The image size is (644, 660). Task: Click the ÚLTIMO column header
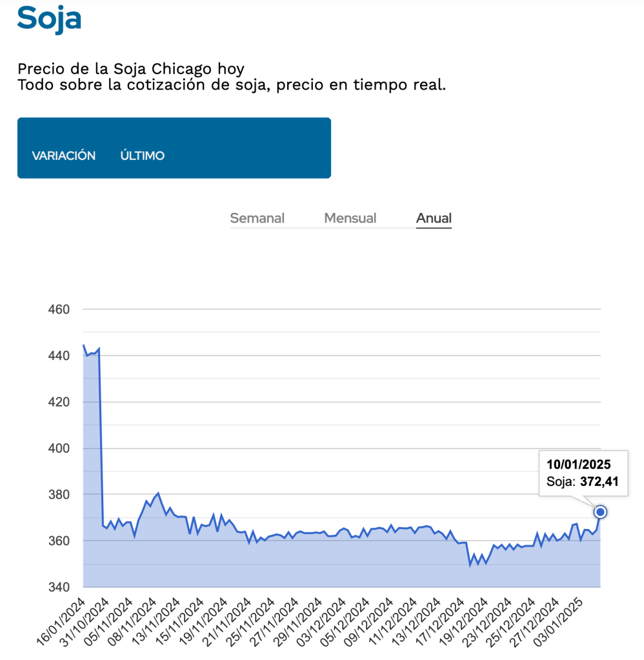click(x=143, y=155)
